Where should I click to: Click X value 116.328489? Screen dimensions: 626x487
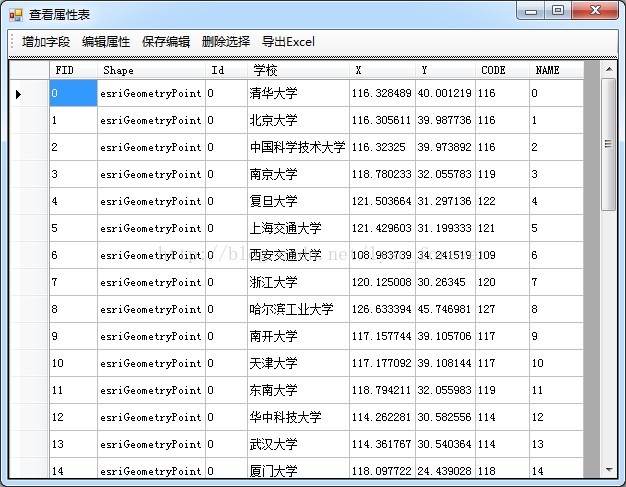click(382, 93)
